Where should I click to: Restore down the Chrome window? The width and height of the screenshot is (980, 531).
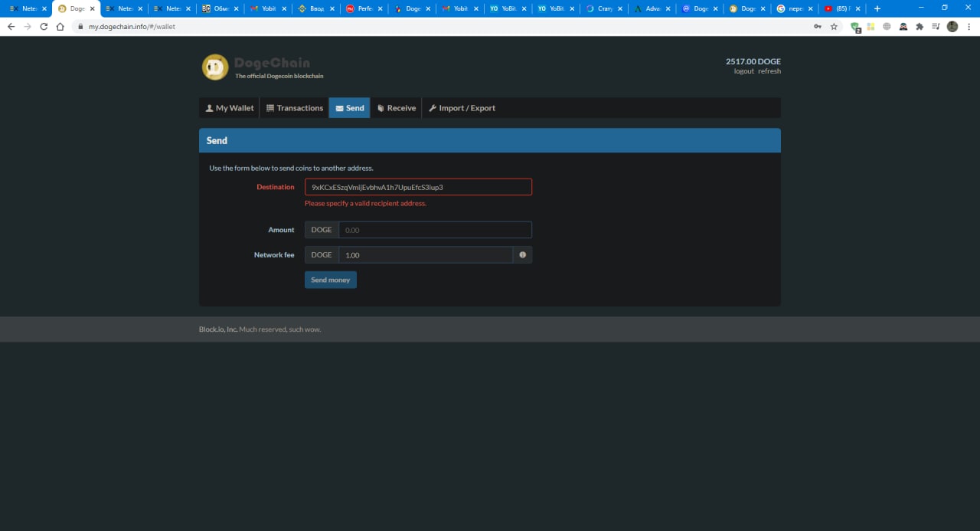944,8
